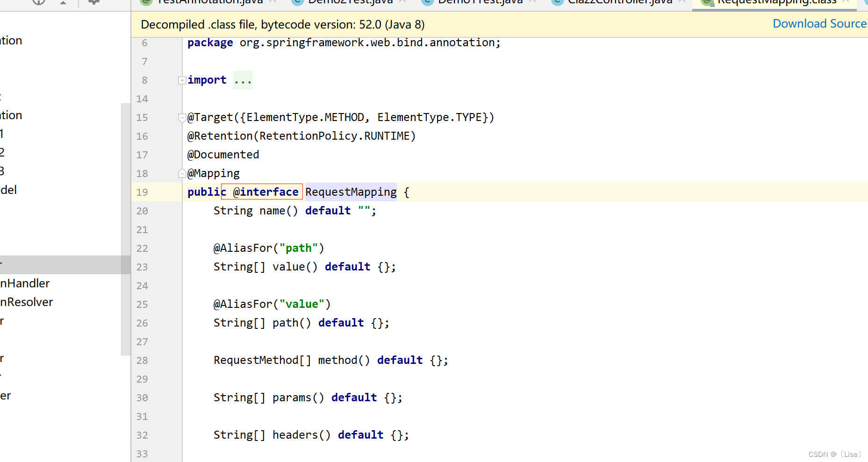This screenshot has height=462, width=868.
Task: Click RequestMethod[] type on line 28
Action: (x=262, y=360)
